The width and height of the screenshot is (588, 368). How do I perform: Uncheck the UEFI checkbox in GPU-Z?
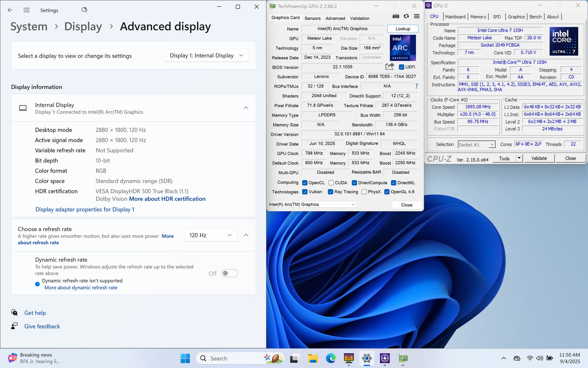402,67
